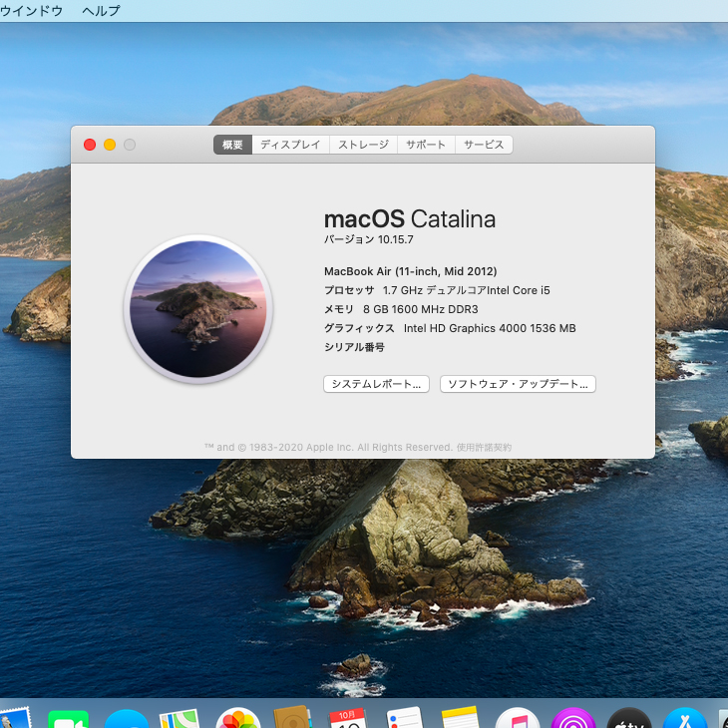Click the システムレポート button
Image resolution: width=728 pixels, height=728 pixels.
(377, 384)
